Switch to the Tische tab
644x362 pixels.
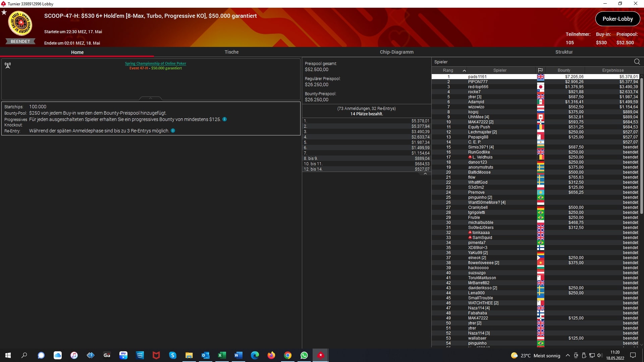pyautogui.click(x=231, y=52)
